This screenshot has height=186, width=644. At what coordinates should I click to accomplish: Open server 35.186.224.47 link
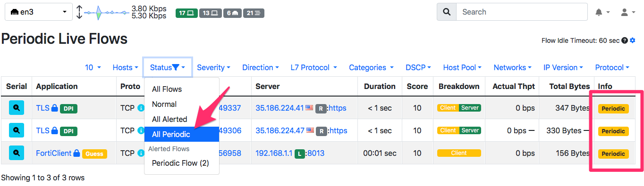click(x=280, y=130)
